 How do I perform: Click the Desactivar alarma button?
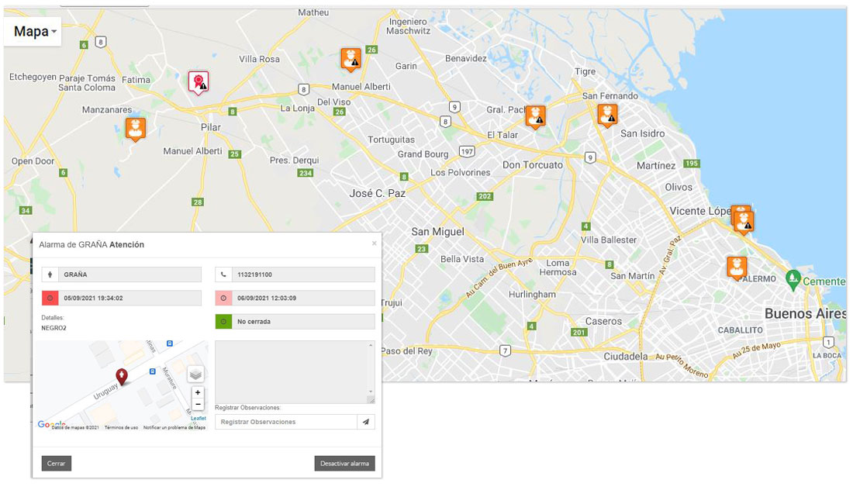pyautogui.click(x=344, y=463)
